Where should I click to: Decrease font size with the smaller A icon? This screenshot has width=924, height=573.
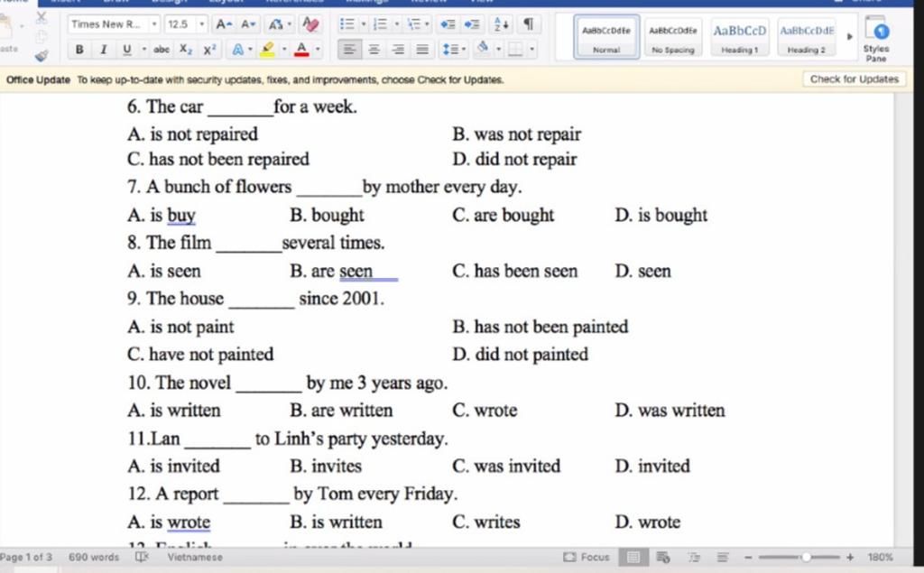click(249, 24)
